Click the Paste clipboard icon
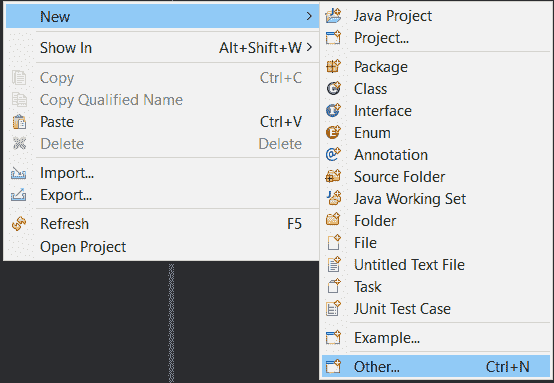Screen dimensions: 554x383 [x=19, y=122]
